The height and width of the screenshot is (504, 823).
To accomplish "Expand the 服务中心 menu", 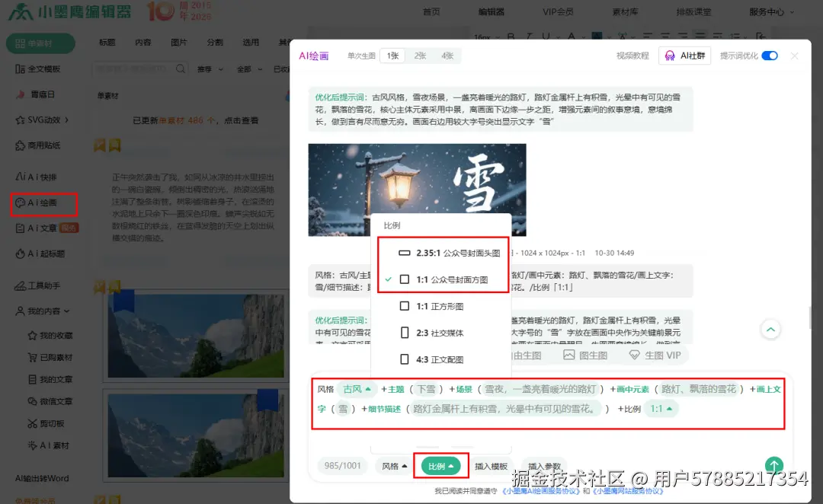I will pyautogui.click(x=771, y=11).
